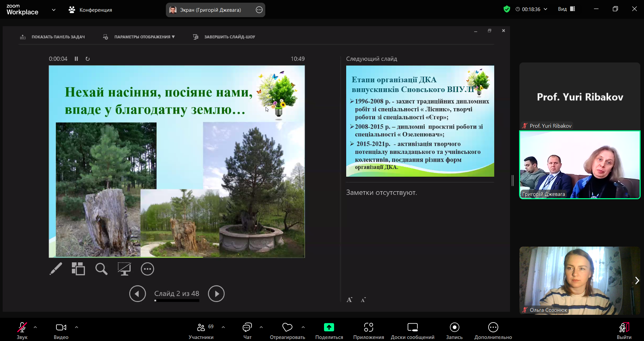Open shared screen options ellipsis icon
The width and height of the screenshot is (644, 341).
tap(259, 10)
